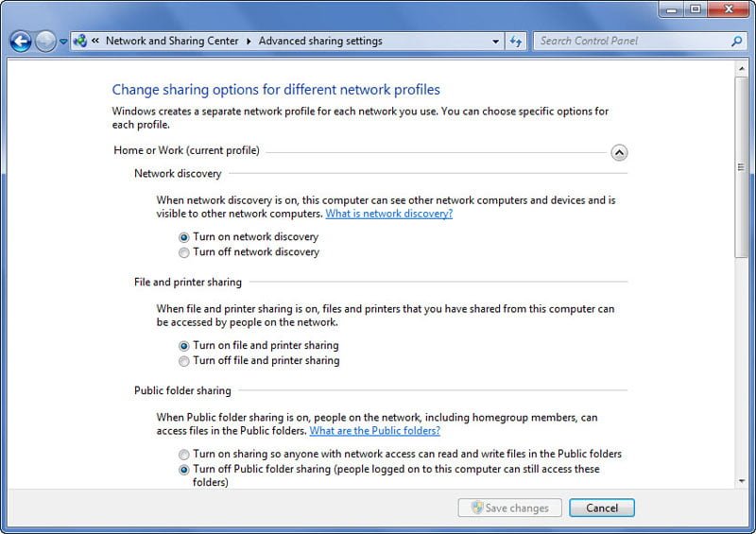Open the recent pages dropdown arrow

[63, 42]
